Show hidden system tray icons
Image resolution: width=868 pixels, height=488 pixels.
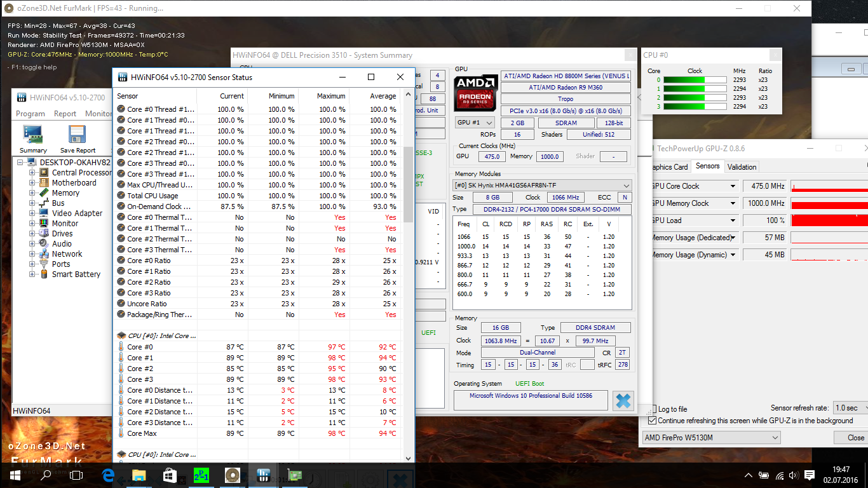(x=749, y=475)
